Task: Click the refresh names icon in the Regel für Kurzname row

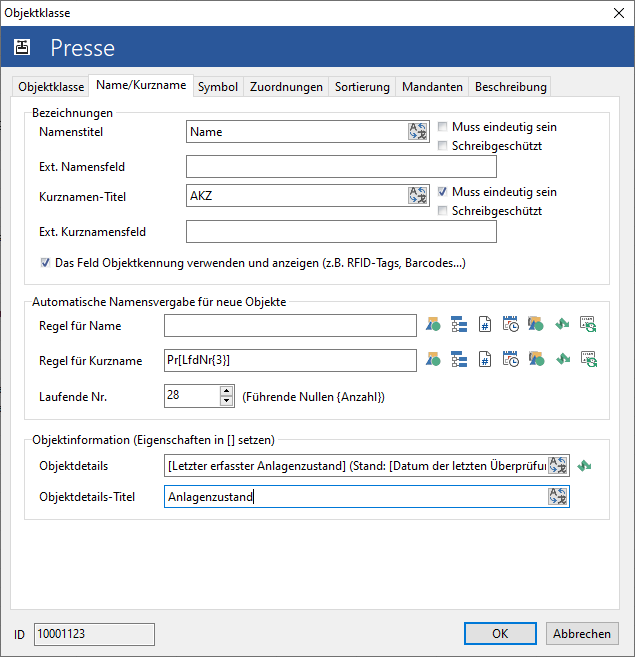Action: point(589,359)
